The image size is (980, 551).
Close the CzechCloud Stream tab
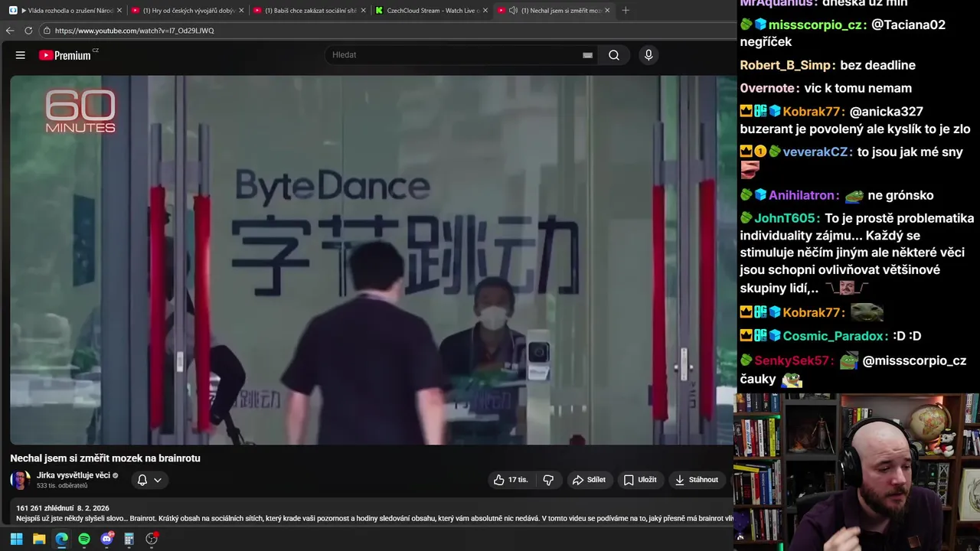tap(485, 11)
